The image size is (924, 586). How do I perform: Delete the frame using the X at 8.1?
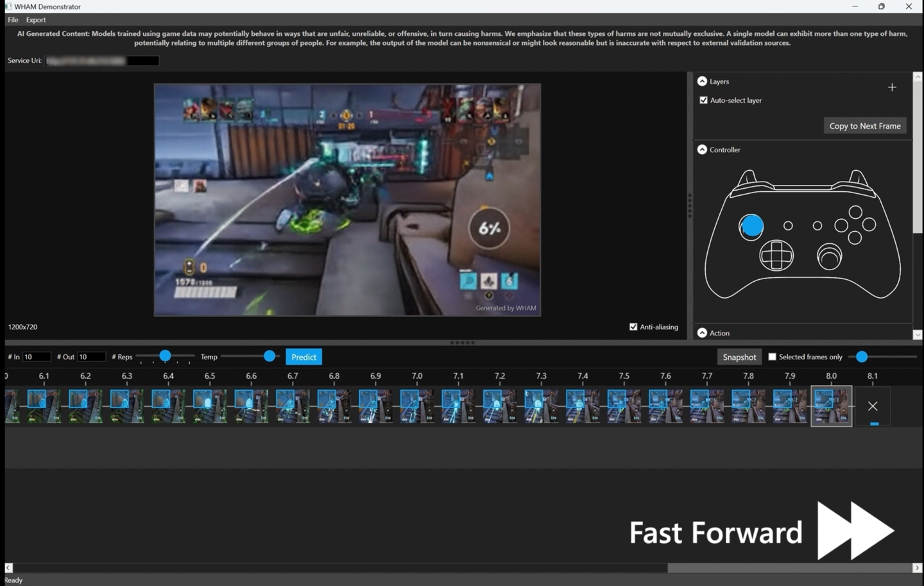[x=873, y=406]
